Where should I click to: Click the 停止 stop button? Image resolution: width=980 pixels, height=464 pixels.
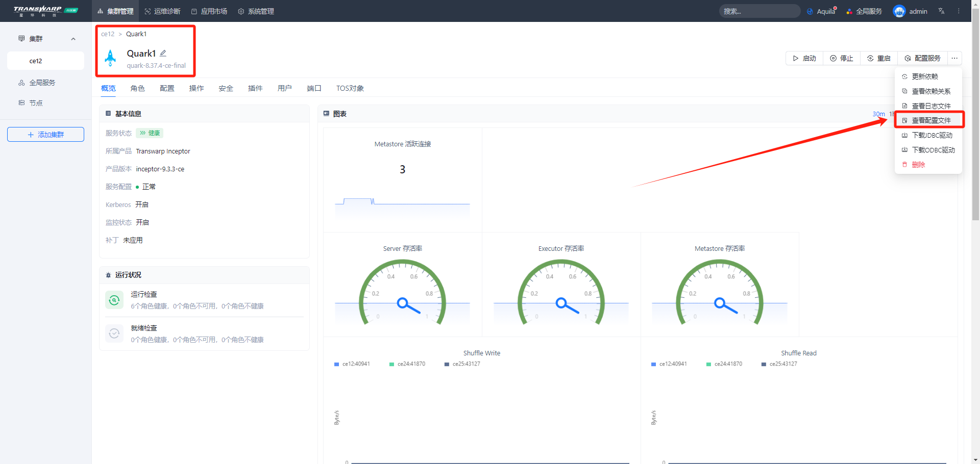coord(842,58)
